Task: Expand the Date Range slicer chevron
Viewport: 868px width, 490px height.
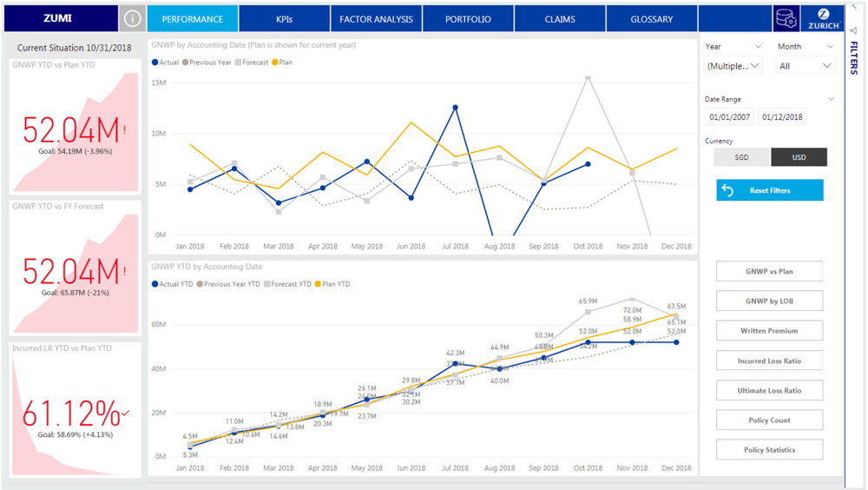Action: (x=831, y=99)
